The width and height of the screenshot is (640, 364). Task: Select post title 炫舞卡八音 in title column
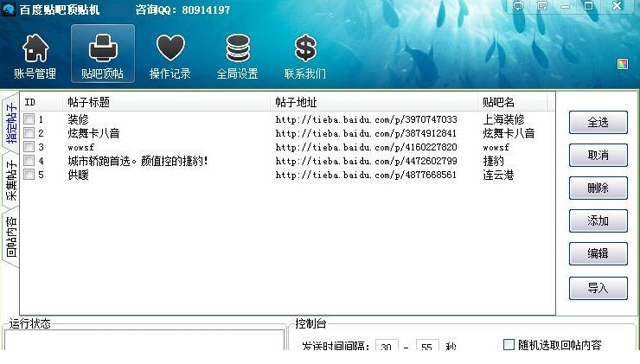[x=93, y=133]
